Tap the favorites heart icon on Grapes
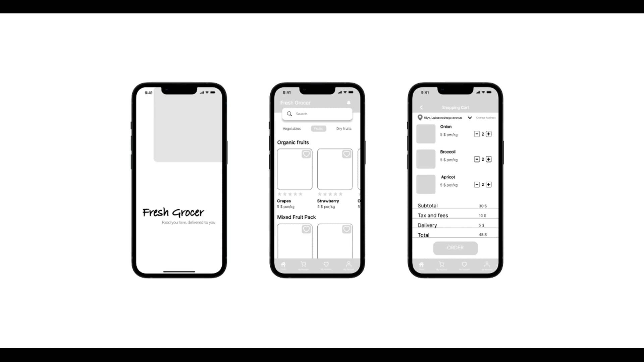Image resolution: width=644 pixels, height=362 pixels. 307,154
